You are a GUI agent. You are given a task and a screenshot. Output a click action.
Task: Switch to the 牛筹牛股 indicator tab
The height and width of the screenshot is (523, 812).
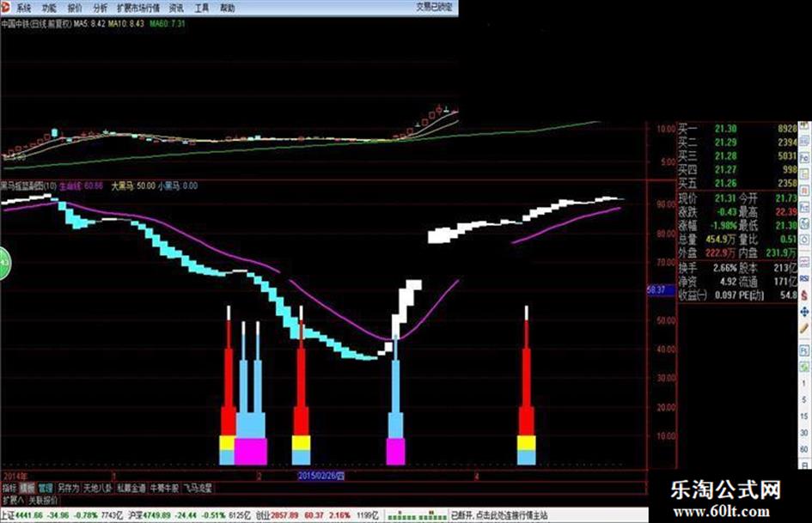tap(164, 488)
